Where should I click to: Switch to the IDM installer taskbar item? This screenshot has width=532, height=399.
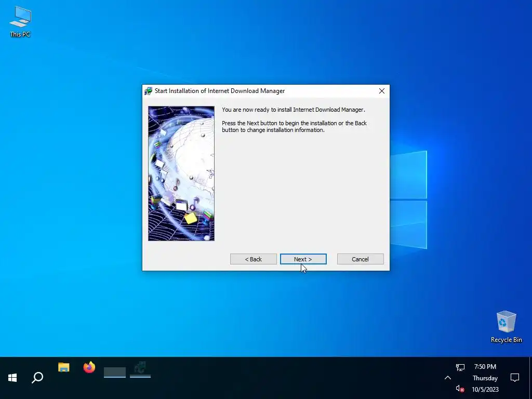tap(140, 369)
